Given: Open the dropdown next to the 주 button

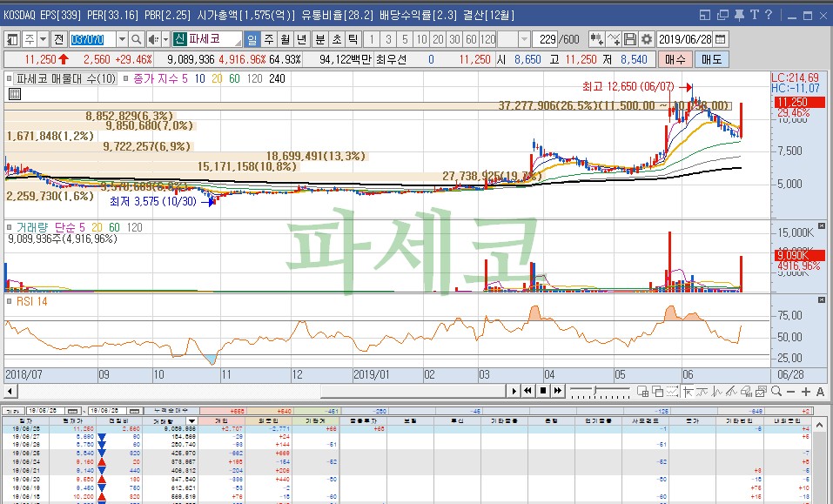Looking at the screenshot, I should [x=44, y=39].
